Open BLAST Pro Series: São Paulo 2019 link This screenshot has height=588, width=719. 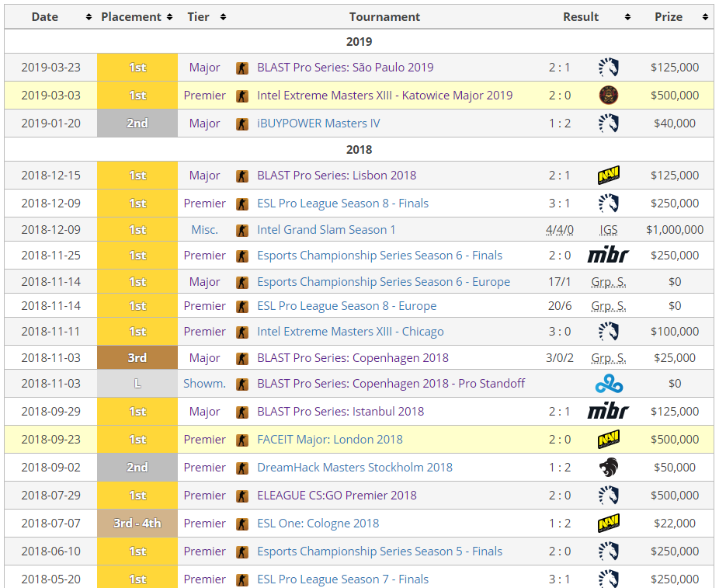tap(346, 68)
